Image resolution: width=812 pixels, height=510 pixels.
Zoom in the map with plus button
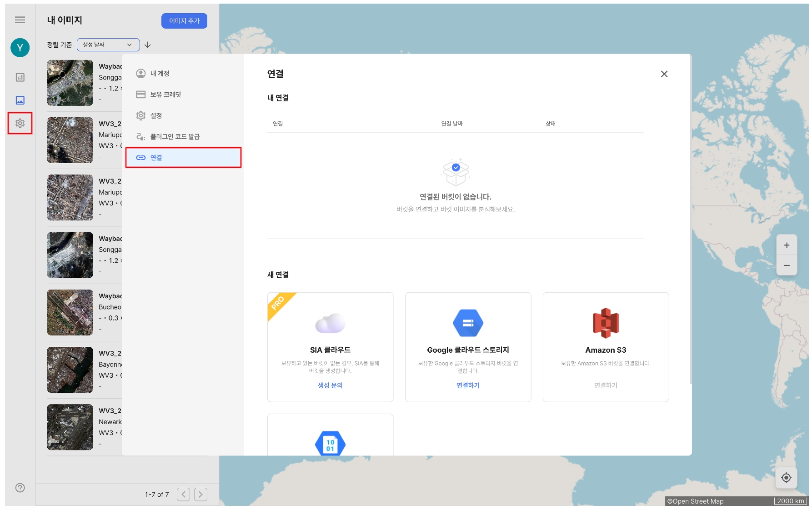click(x=787, y=245)
